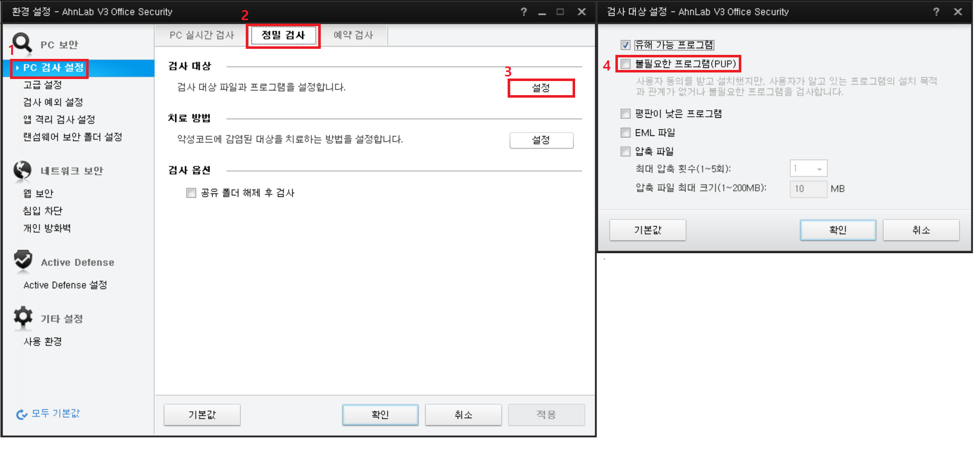Switch to the PC 실시간 검사 tab
The image size is (980, 456).
click(202, 35)
